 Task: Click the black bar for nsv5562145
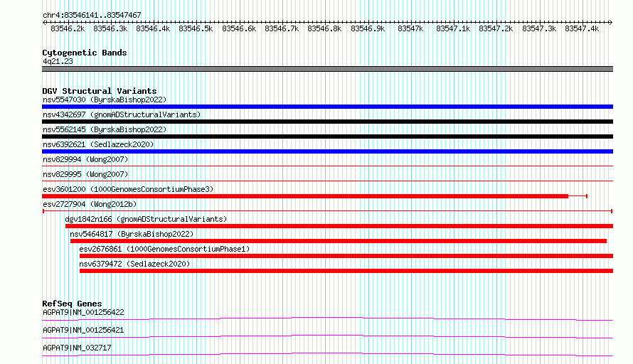point(327,136)
